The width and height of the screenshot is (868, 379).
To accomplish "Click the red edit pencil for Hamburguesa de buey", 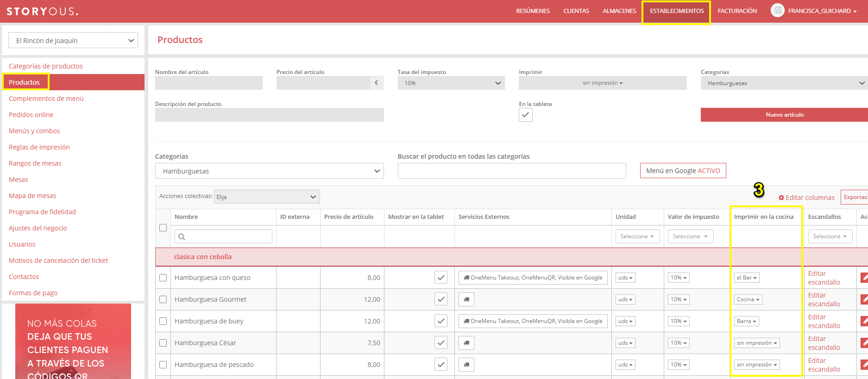I will [x=864, y=321].
